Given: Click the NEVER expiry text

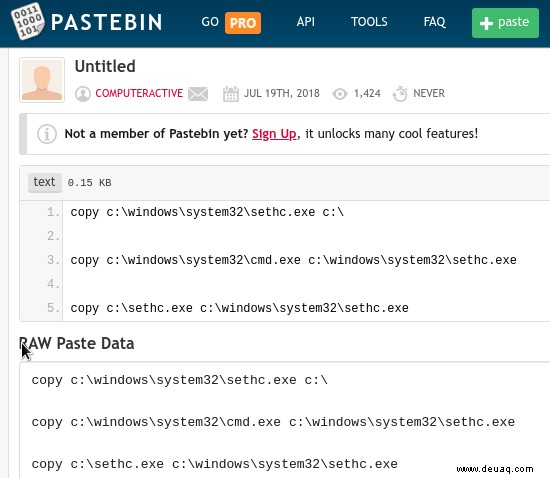Looking at the screenshot, I should coord(429,93).
